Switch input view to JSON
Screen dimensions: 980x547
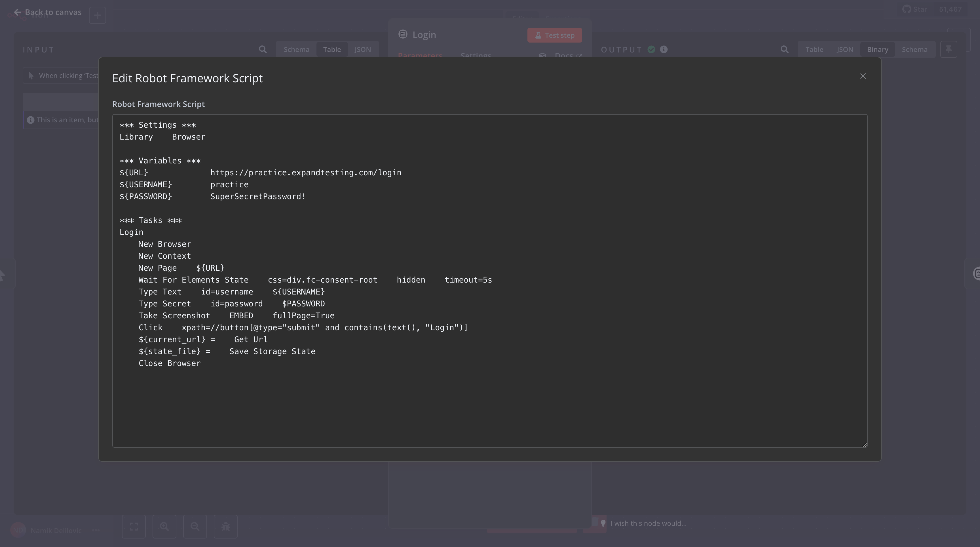362,49
